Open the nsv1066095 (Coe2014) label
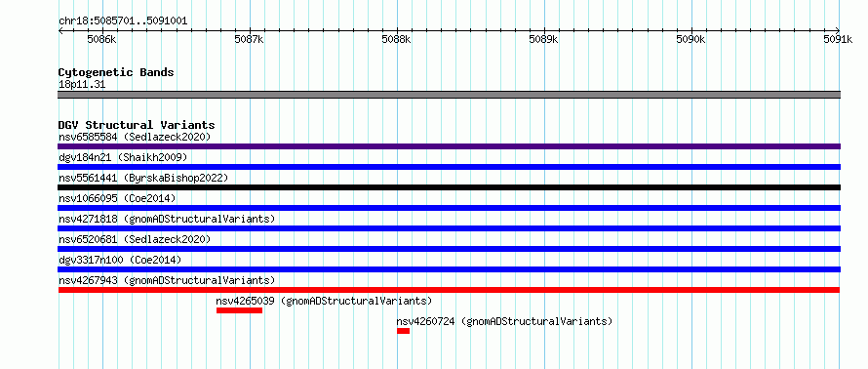The width and height of the screenshot is (868, 369). [x=117, y=198]
